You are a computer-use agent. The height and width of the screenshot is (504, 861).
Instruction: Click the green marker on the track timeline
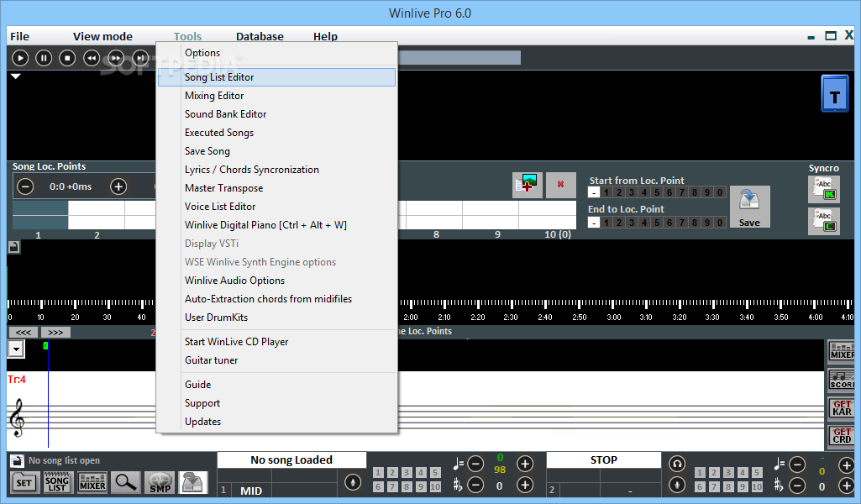[x=45, y=345]
